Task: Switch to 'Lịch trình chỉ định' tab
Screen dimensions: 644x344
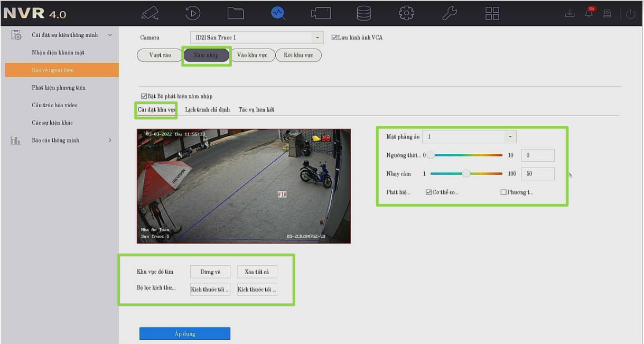Action: (x=207, y=110)
